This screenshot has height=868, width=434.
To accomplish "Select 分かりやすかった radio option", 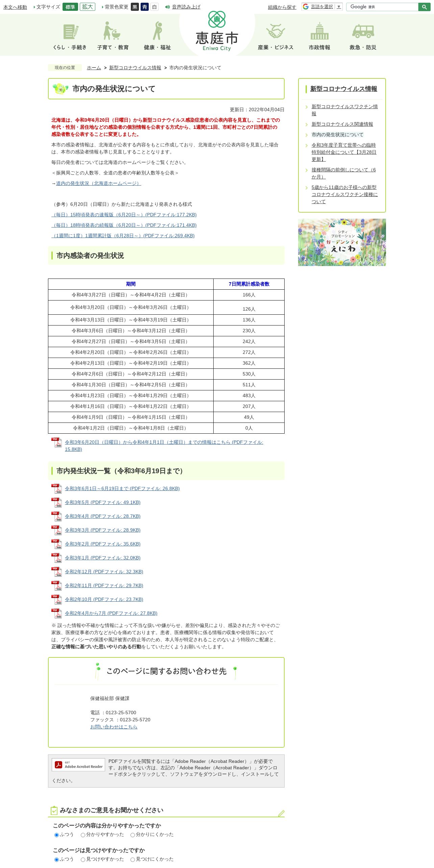I will [83, 835].
